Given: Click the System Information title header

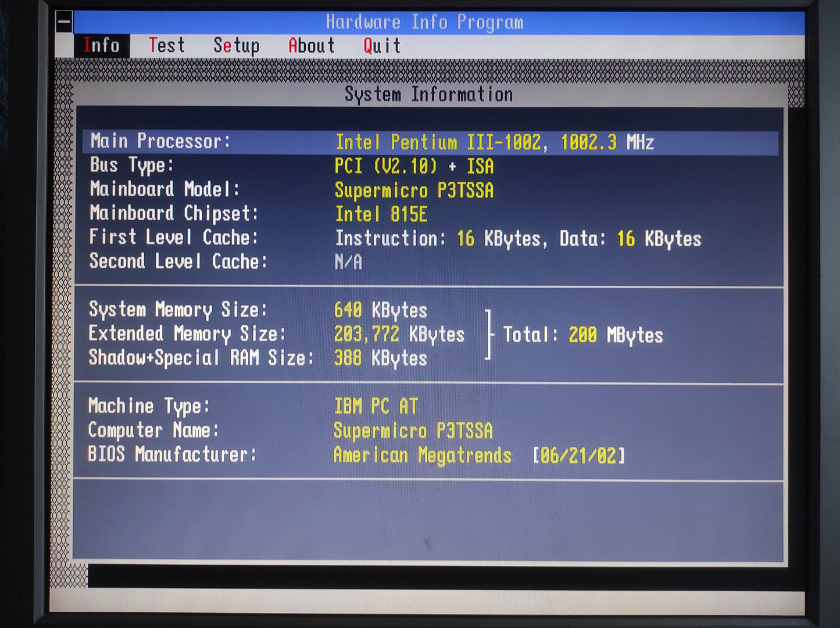Looking at the screenshot, I should pyautogui.click(x=428, y=94).
